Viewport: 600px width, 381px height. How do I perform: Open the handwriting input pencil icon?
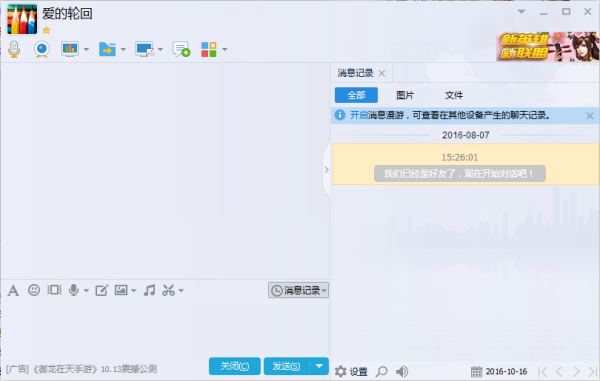pyautogui.click(x=102, y=290)
